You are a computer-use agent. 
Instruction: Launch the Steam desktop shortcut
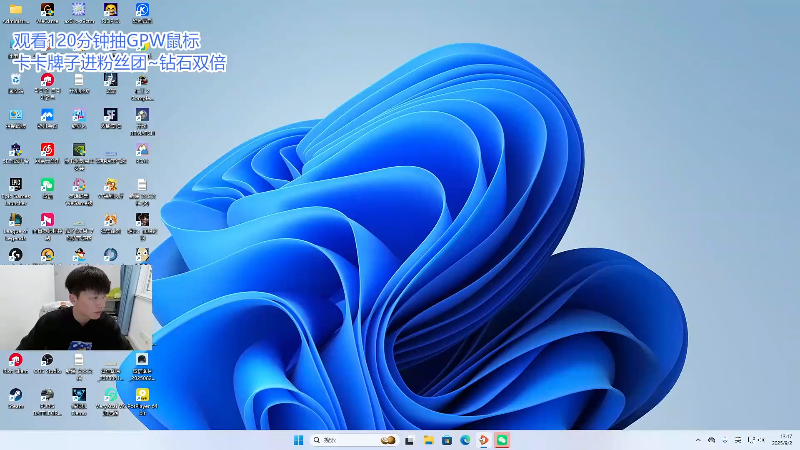[x=16, y=395]
